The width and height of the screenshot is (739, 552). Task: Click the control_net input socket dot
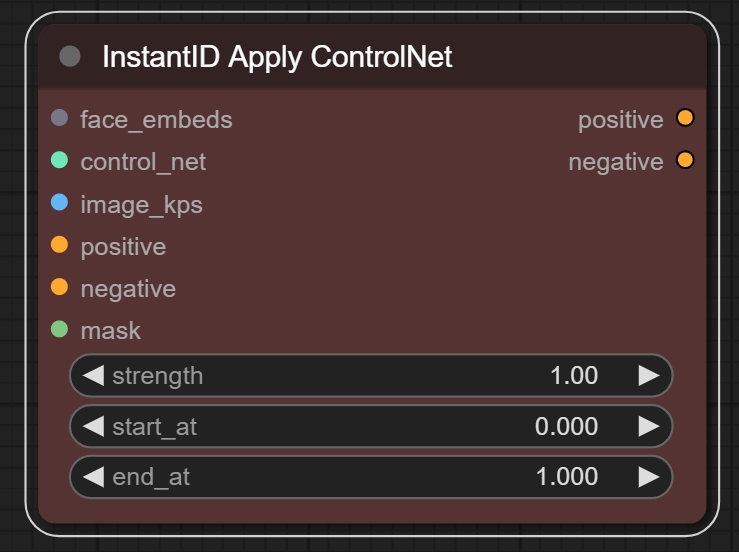click(x=59, y=160)
